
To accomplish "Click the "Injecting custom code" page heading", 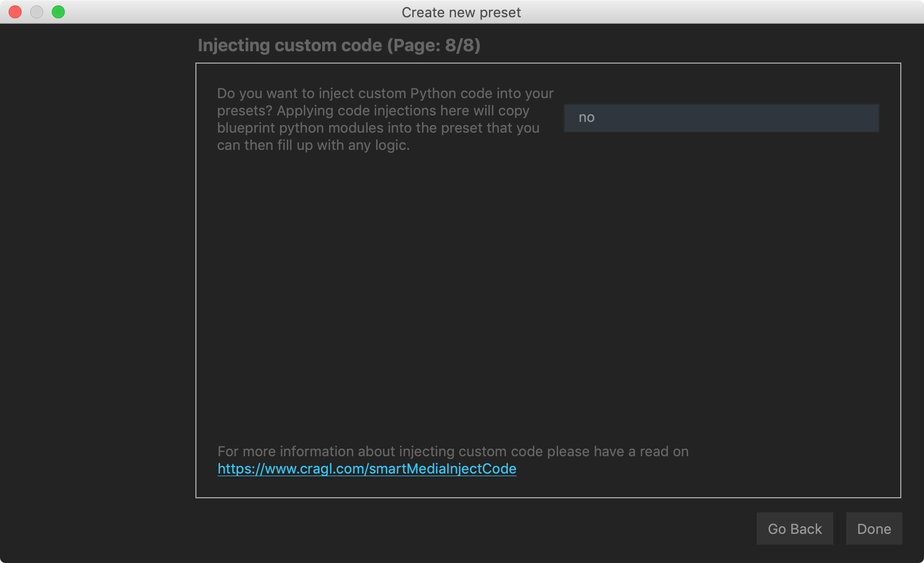I will click(290, 45).
